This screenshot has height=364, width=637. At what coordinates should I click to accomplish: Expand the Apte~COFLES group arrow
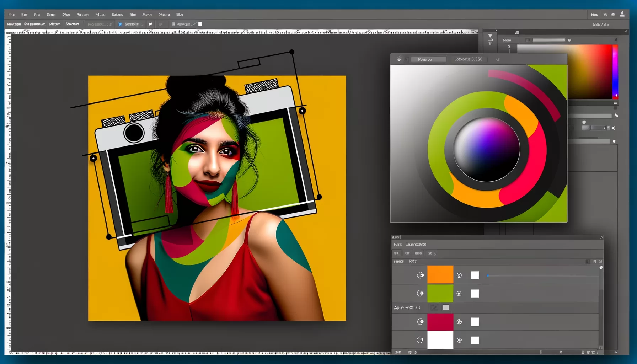pos(434,307)
